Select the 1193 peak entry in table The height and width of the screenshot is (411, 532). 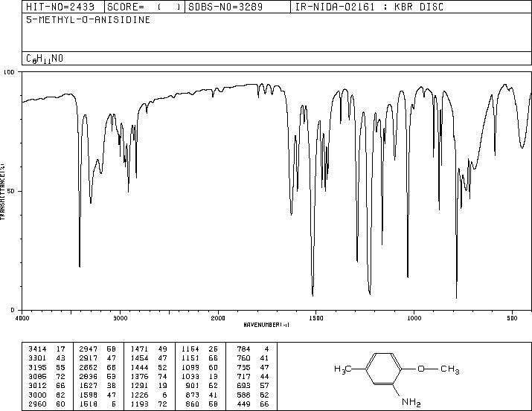(149, 404)
